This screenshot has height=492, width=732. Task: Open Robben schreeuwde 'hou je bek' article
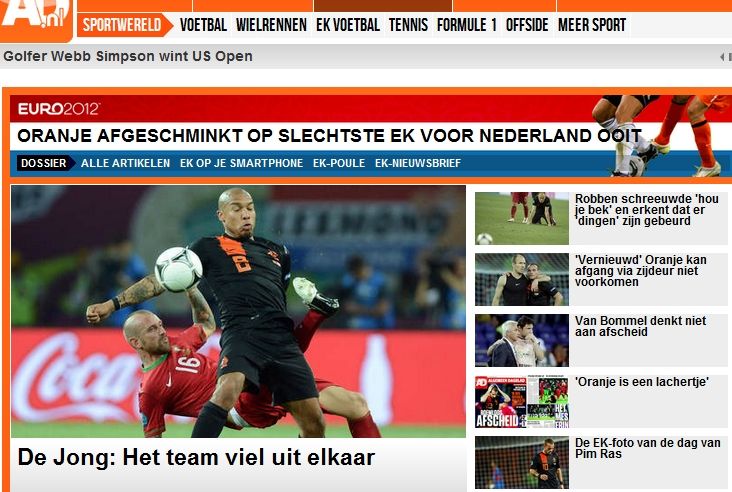pyautogui.click(x=647, y=210)
